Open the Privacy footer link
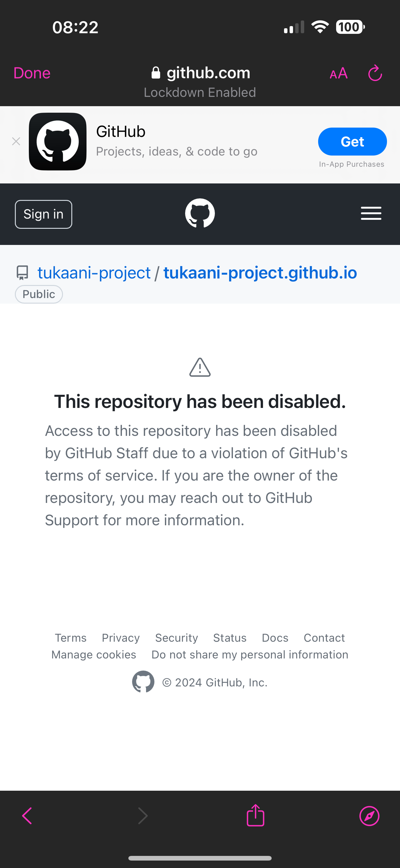This screenshot has height=868, width=400. click(x=121, y=638)
